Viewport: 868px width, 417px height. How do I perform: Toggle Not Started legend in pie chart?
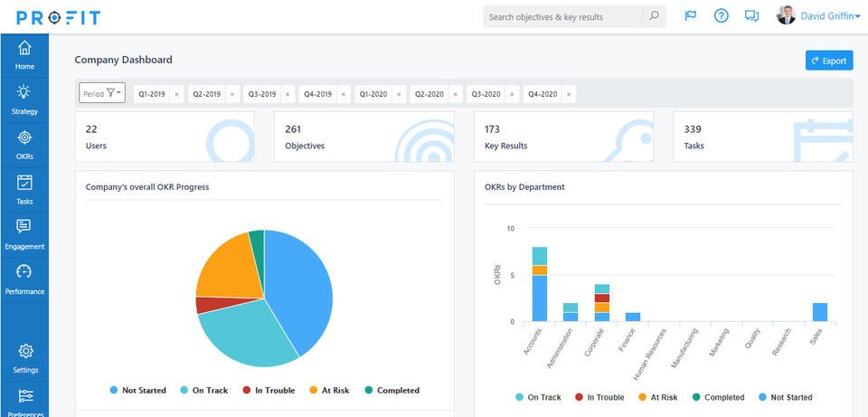pyautogui.click(x=137, y=391)
